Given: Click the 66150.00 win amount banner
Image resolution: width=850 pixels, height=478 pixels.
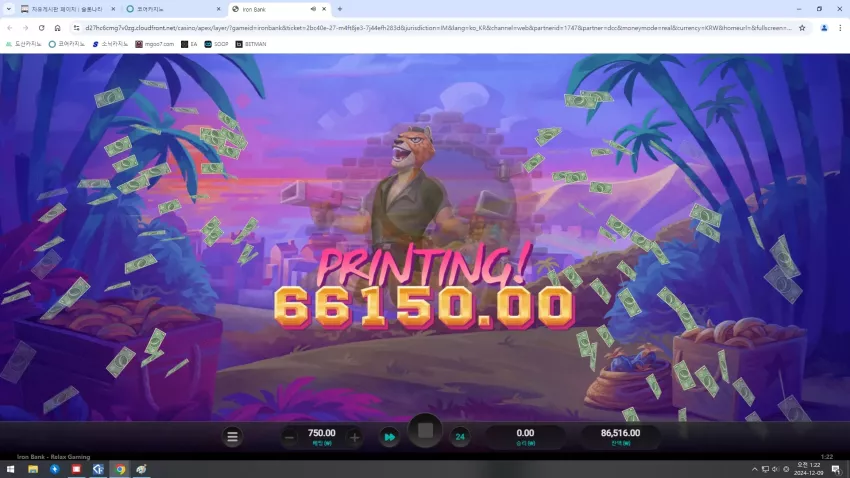Looking at the screenshot, I should [423, 307].
